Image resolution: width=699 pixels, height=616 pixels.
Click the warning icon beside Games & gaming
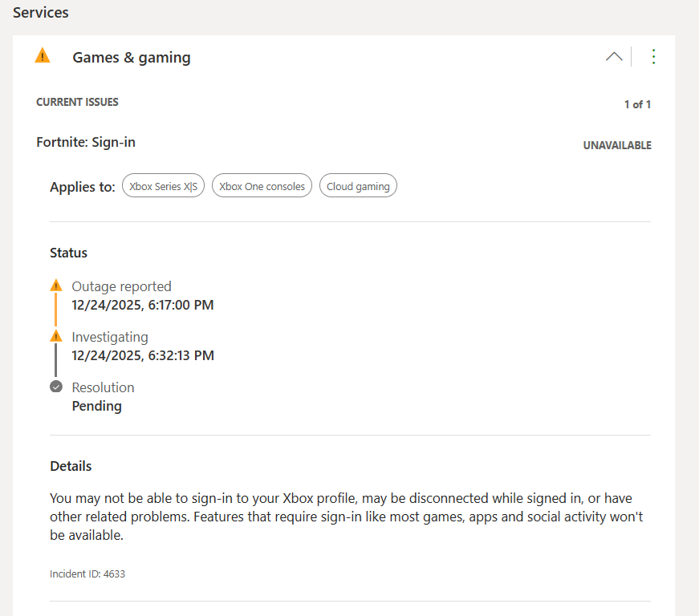tap(43, 55)
